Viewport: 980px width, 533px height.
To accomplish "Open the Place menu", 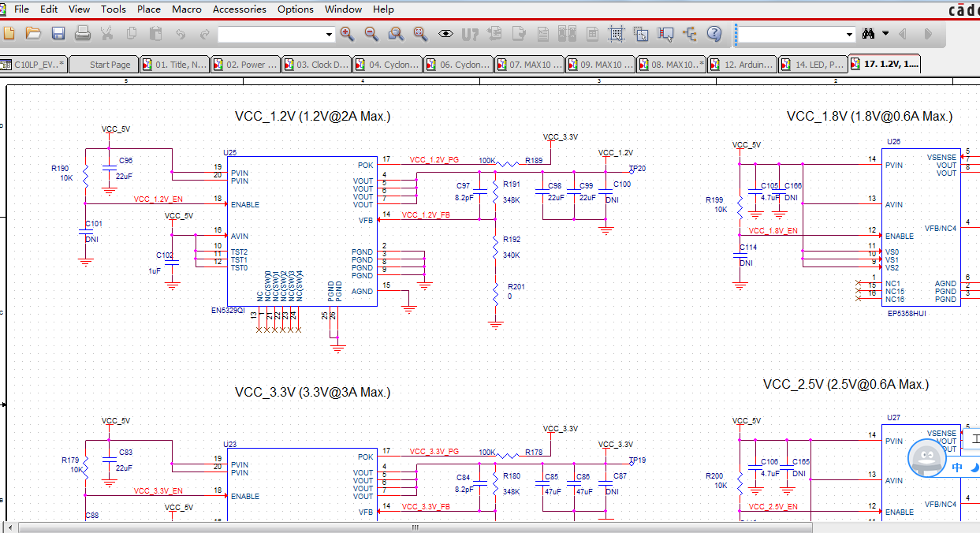I will (x=149, y=9).
